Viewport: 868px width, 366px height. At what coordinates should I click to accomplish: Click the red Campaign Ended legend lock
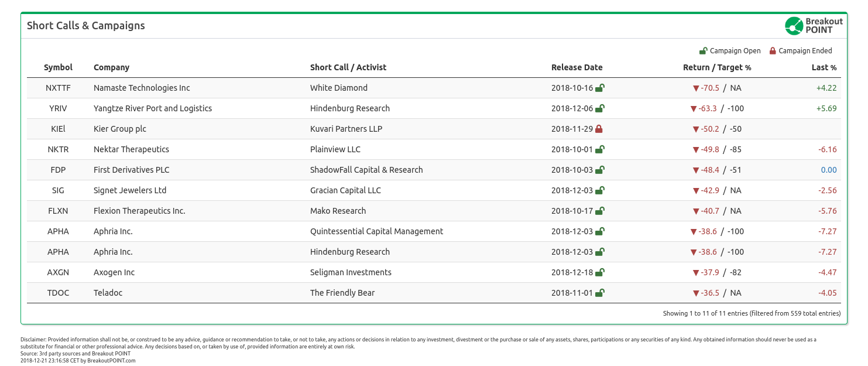pyautogui.click(x=773, y=51)
